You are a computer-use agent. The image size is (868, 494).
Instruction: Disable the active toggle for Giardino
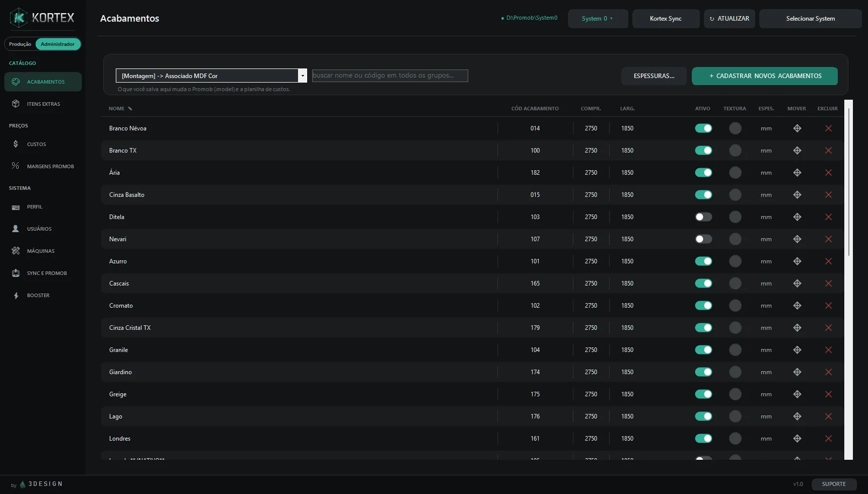[703, 372]
